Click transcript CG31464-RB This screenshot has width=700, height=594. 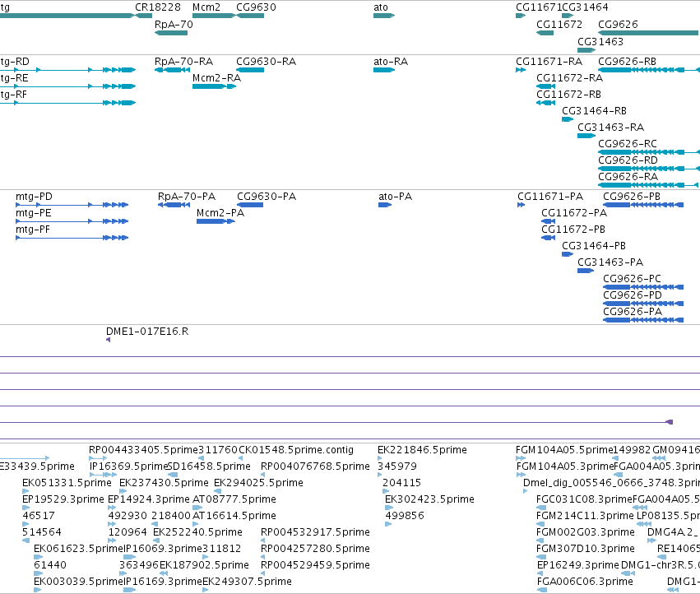594,111
